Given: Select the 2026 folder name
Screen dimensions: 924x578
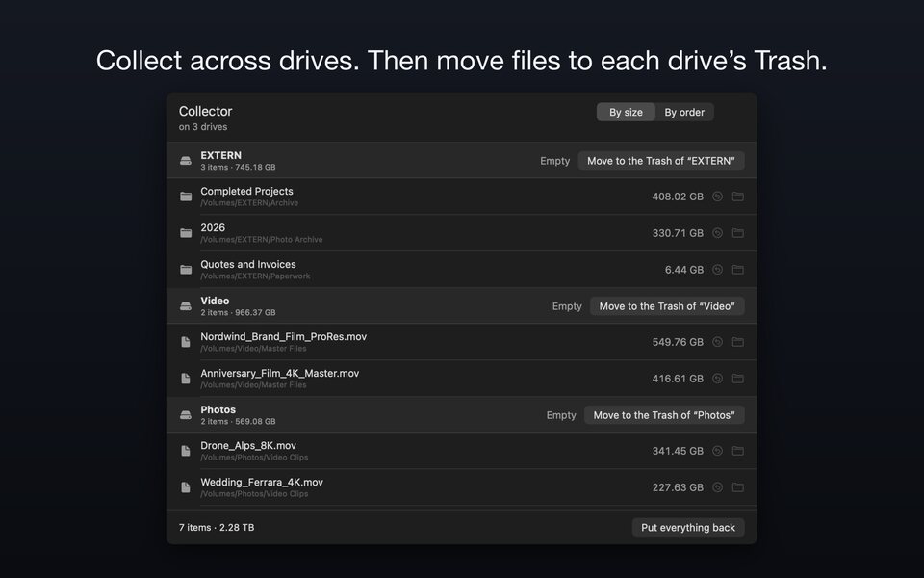Looking at the screenshot, I should (213, 227).
